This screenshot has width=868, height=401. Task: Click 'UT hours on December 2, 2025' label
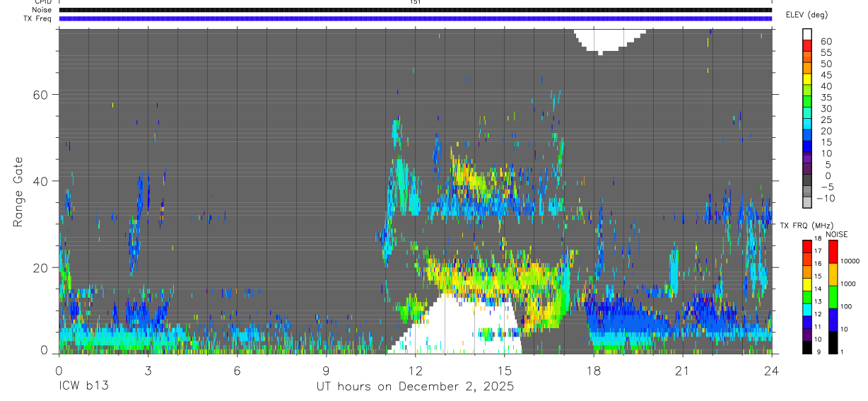(415, 388)
